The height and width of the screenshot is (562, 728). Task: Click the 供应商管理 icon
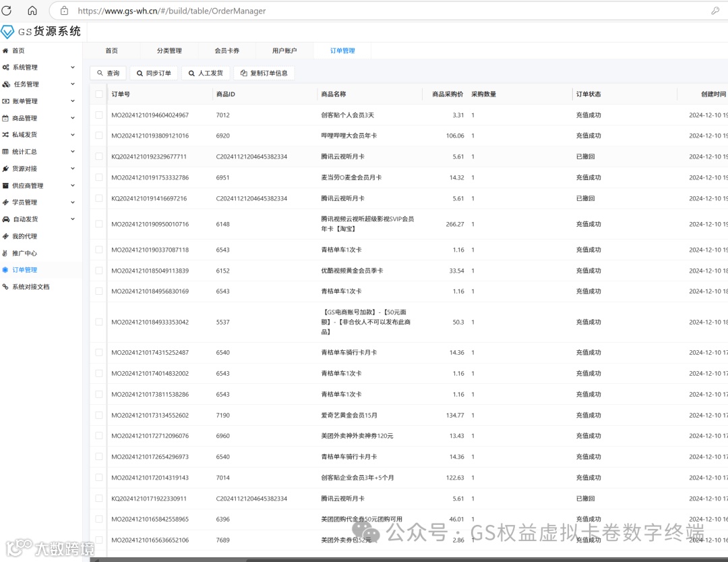pos(5,186)
